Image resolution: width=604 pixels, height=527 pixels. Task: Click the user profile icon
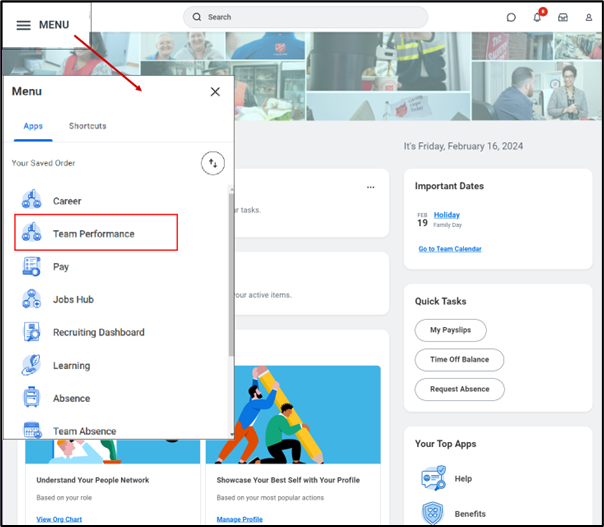coord(589,17)
